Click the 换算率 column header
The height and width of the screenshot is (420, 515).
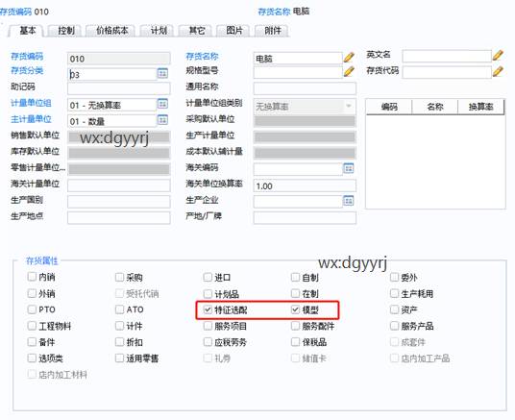pos(480,107)
